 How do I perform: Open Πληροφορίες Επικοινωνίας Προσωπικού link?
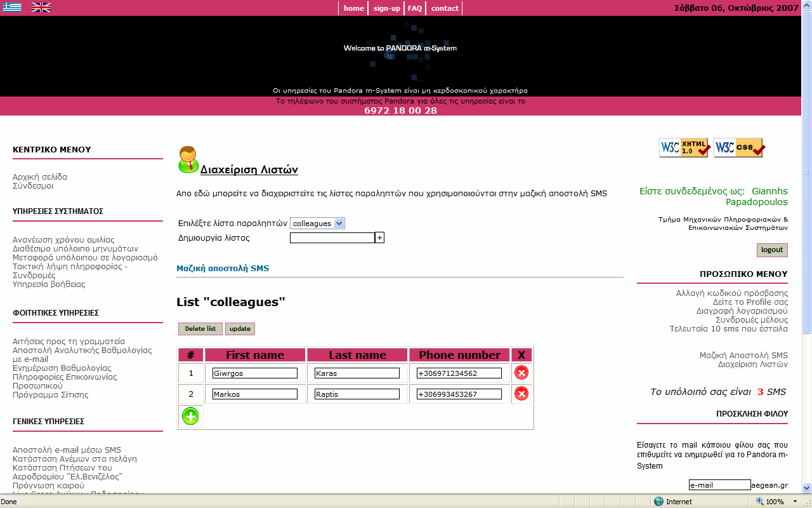65,381
